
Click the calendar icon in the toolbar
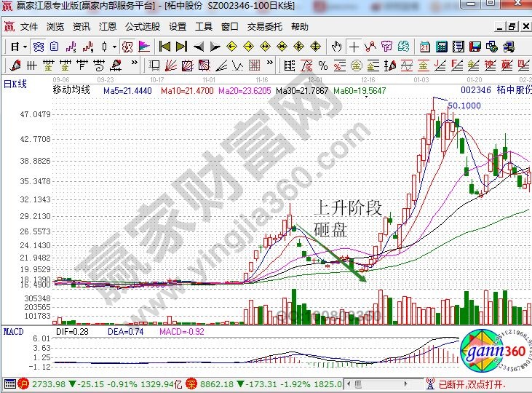[x=426, y=47]
